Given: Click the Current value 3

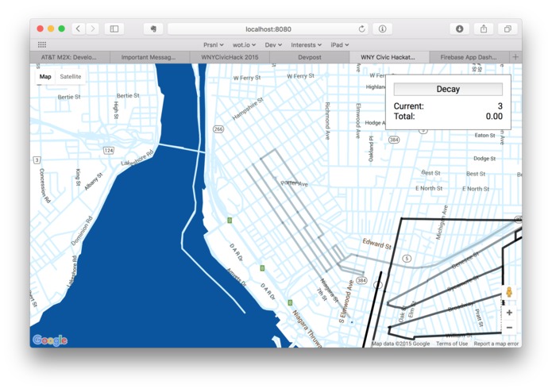Looking at the screenshot, I should pos(500,106).
